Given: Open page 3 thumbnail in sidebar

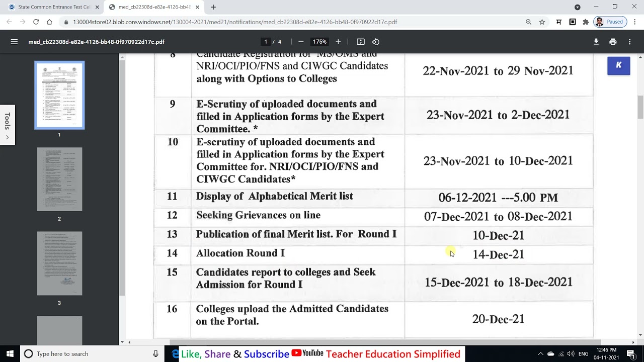Looking at the screenshot, I should 59,263.
